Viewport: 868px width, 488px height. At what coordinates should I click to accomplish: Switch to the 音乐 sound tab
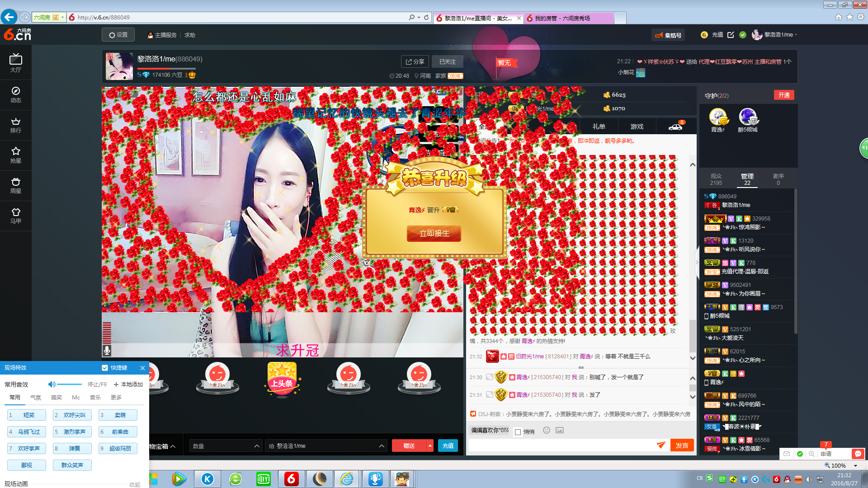[95, 398]
